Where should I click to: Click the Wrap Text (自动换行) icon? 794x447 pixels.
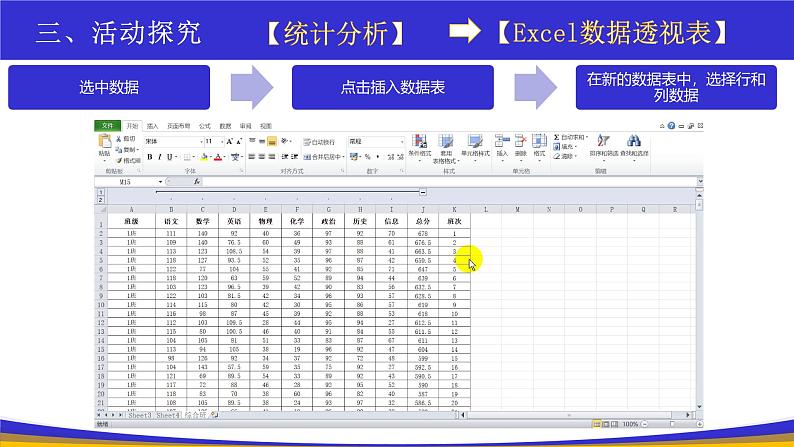(x=307, y=142)
